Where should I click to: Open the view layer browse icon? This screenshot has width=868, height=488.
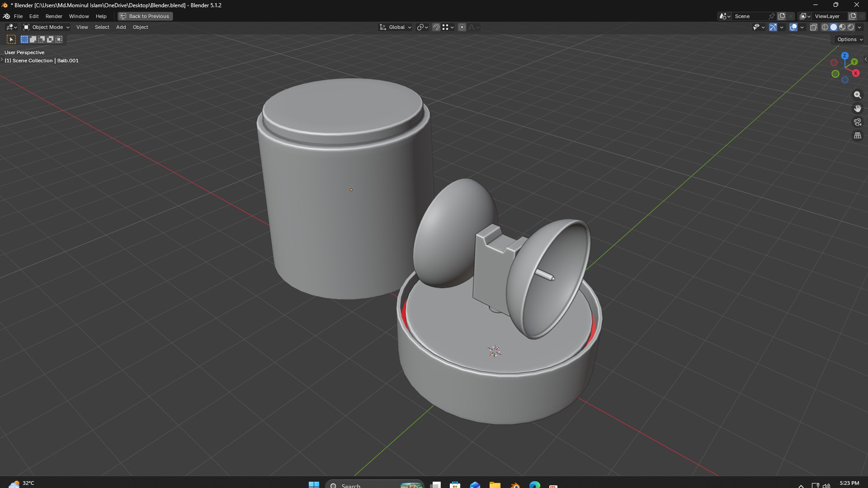(x=805, y=16)
